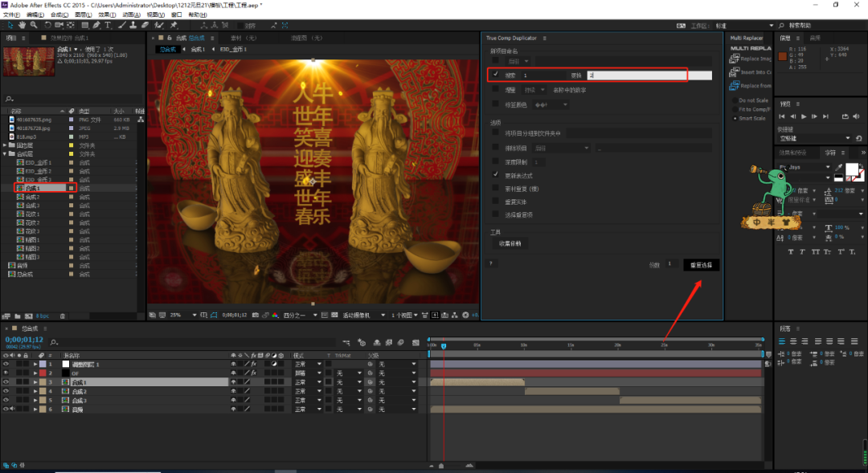This screenshot has width=868, height=473.
Task: Select the Clone Stamp tool
Action: [133, 26]
